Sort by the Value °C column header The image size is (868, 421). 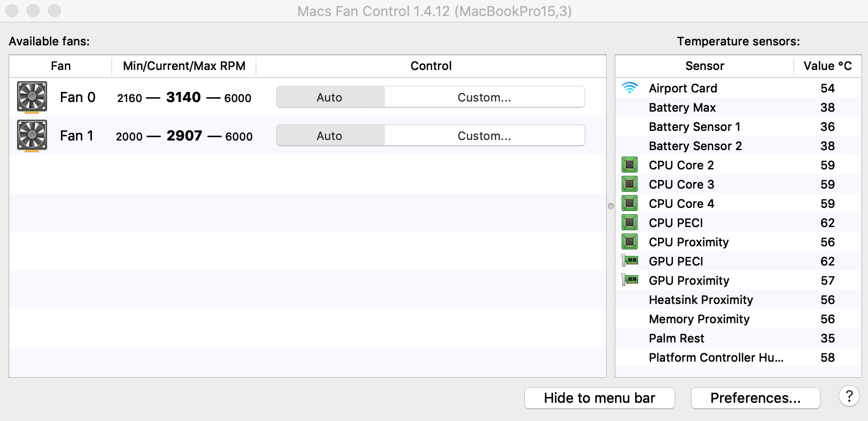click(x=827, y=66)
